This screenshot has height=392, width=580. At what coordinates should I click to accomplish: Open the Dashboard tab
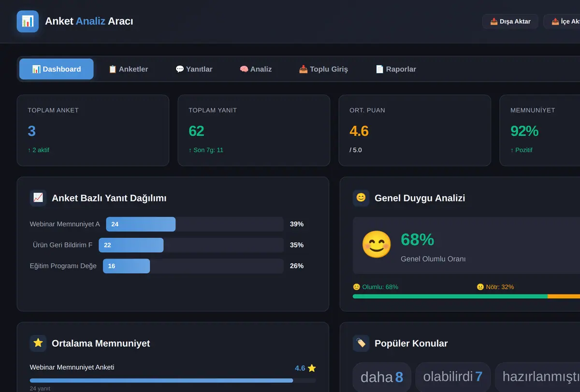click(57, 69)
